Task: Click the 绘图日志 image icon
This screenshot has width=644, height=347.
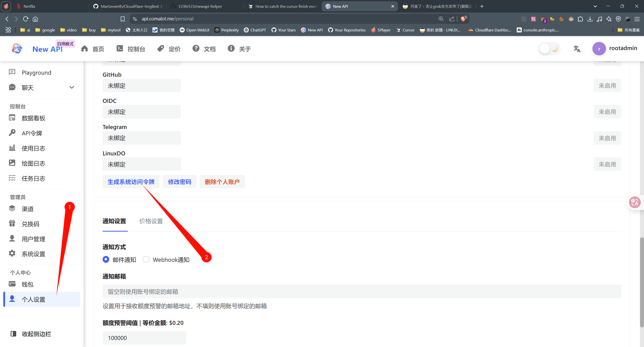Action: 12,163
